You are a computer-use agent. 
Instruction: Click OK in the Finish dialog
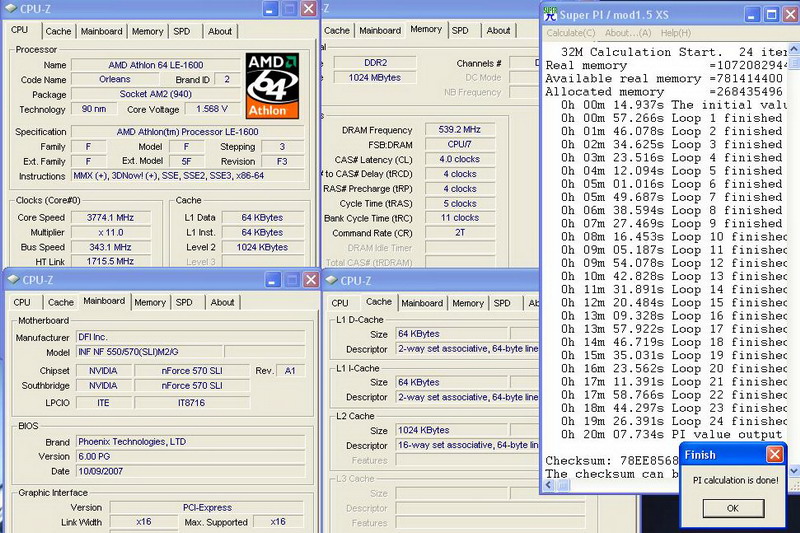pyautogui.click(x=733, y=508)
